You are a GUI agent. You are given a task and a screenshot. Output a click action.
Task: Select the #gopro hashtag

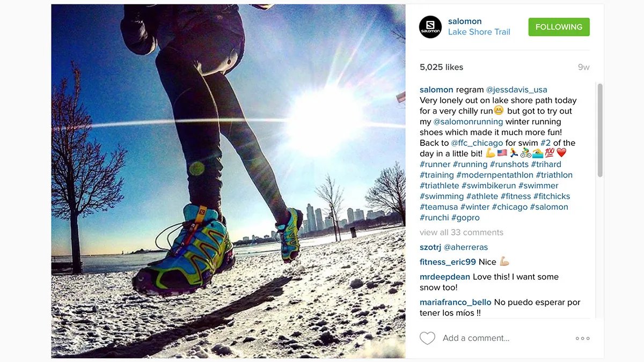point(465,218)
